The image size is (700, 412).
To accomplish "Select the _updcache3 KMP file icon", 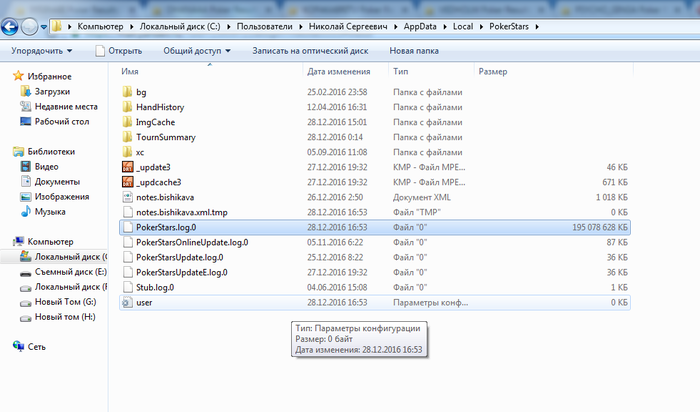I will click(128, 182).
